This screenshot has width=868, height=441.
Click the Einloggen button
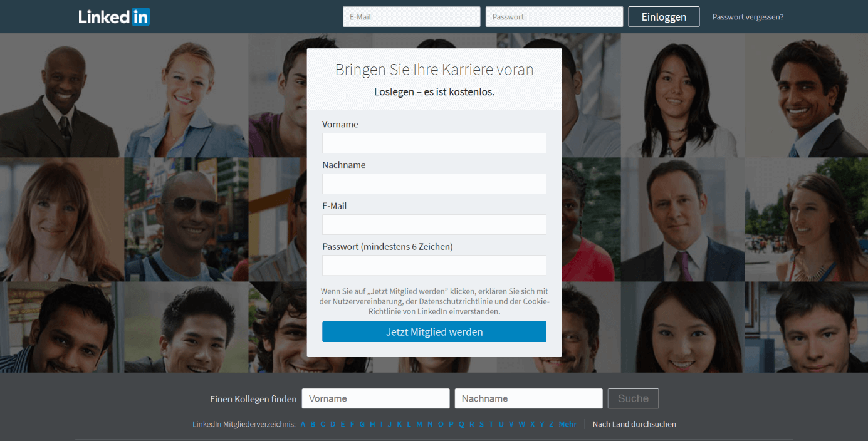(x=664, y=17)
